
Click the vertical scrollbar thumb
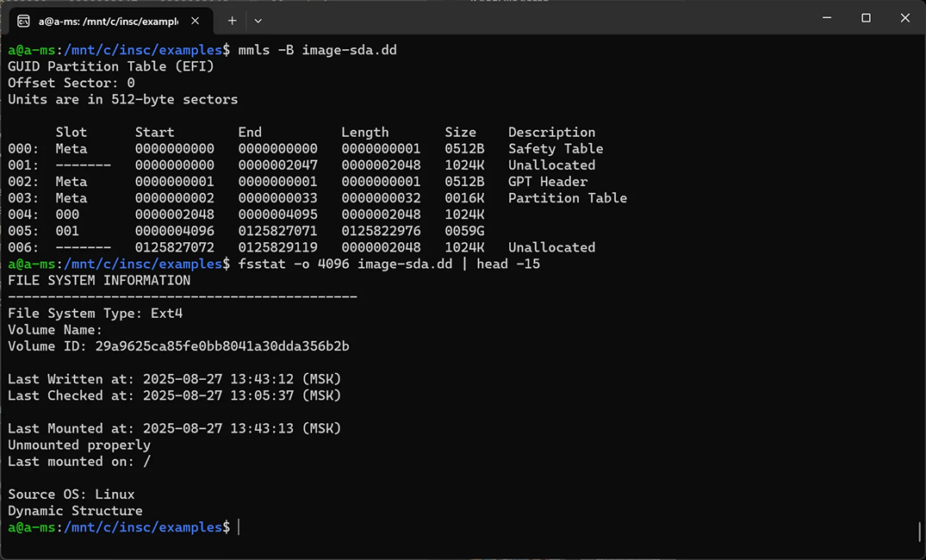click(919, 532)
